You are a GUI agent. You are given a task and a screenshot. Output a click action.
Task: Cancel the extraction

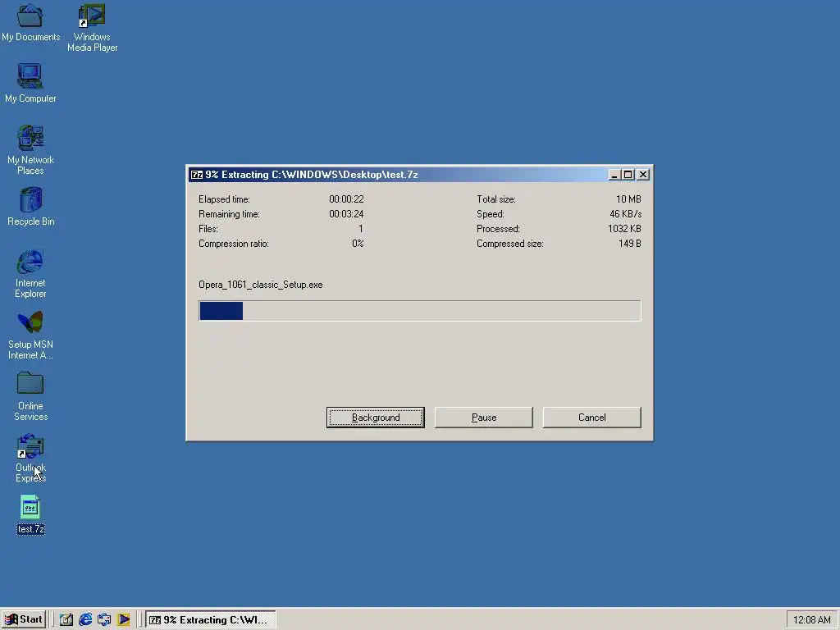pos(592,418)
